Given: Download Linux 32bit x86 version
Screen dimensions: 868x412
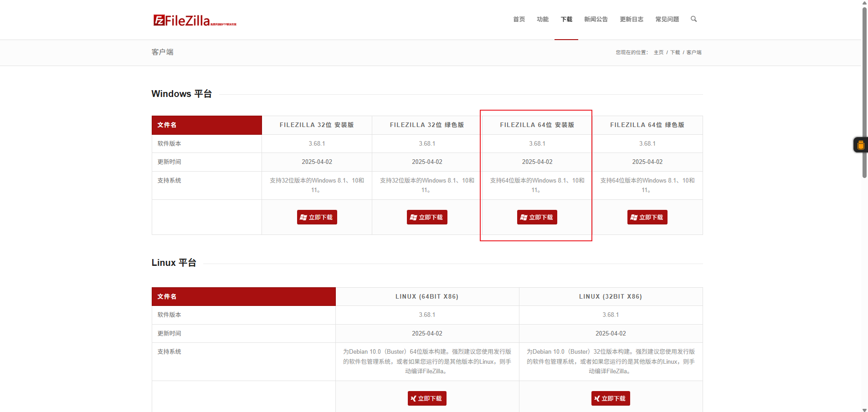Looking at the screenshot, I should [611, 398].
